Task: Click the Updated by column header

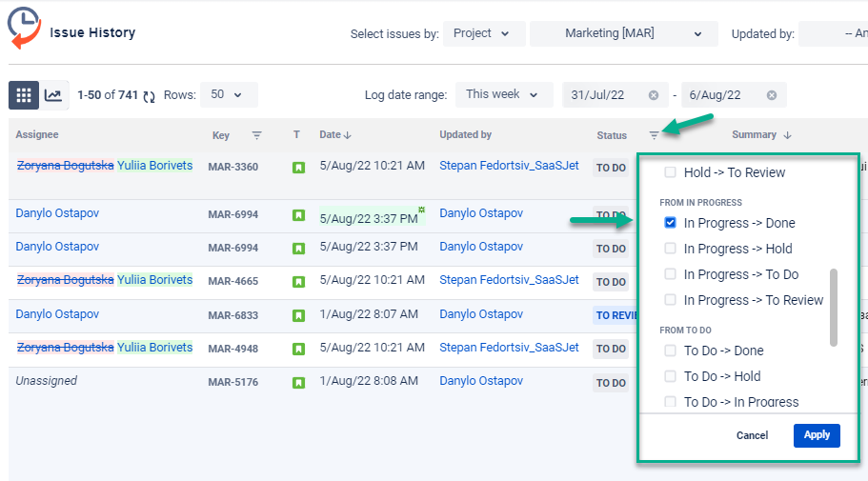Action: coord(466,134)
